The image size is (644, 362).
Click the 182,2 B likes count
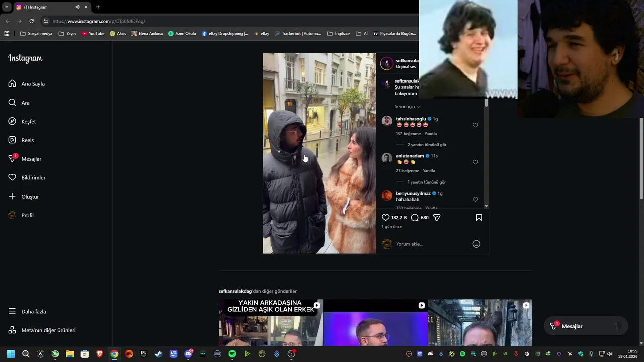click(x=399, y=218)
